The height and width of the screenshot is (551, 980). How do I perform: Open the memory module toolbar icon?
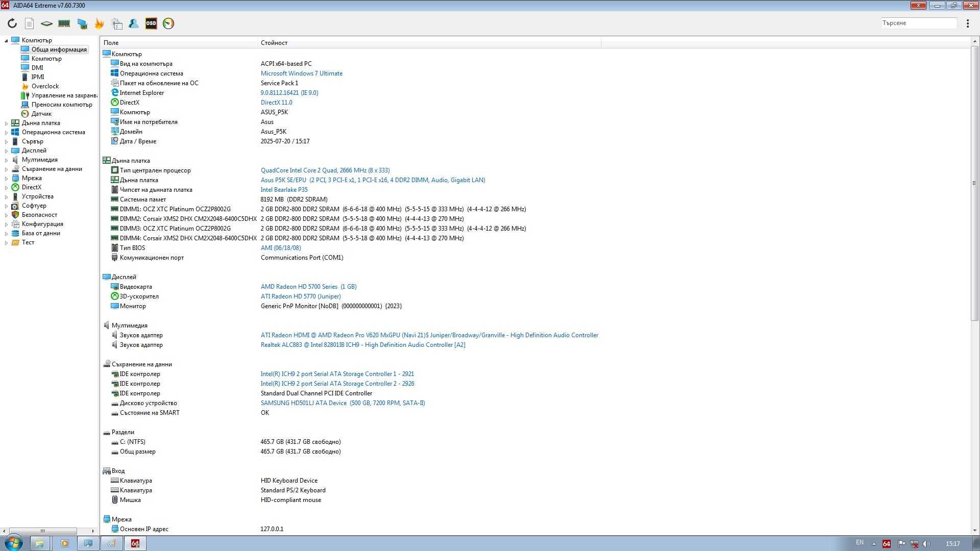(64, 23)
